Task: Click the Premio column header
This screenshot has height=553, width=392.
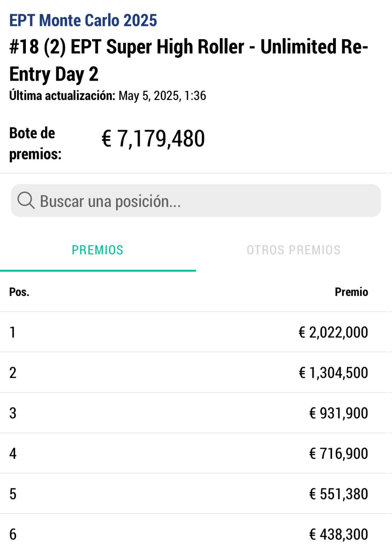Action: pyautogui.click(x=351, y=292)
